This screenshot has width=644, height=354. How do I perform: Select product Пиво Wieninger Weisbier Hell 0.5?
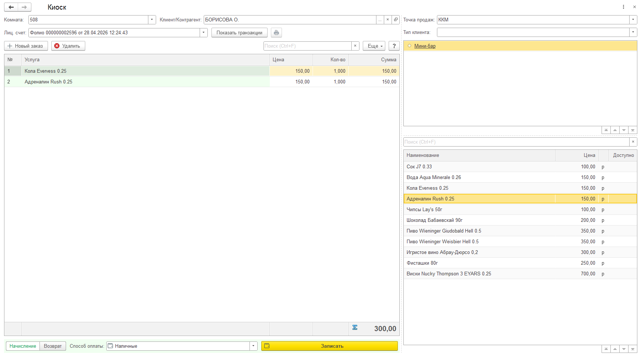(x=520, y=241)
